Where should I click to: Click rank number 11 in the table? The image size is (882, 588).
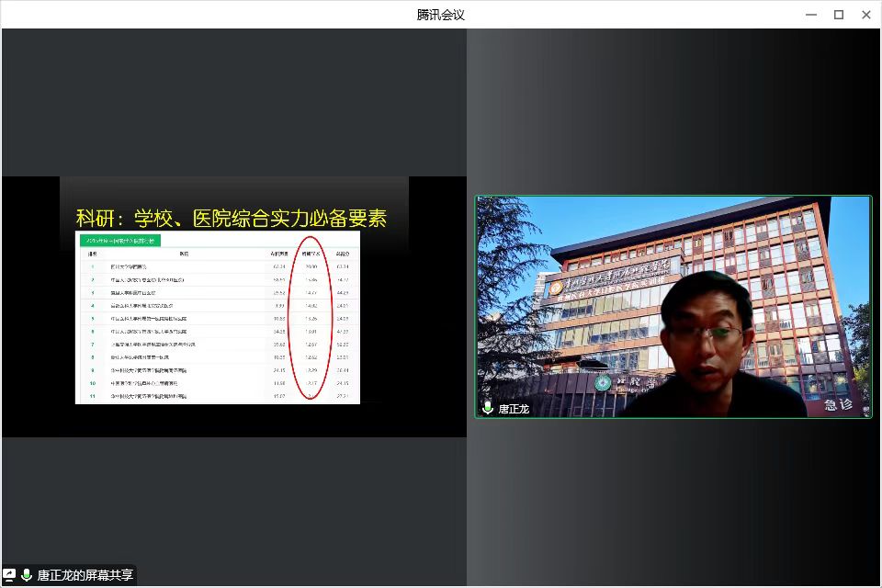click(92, 395)
